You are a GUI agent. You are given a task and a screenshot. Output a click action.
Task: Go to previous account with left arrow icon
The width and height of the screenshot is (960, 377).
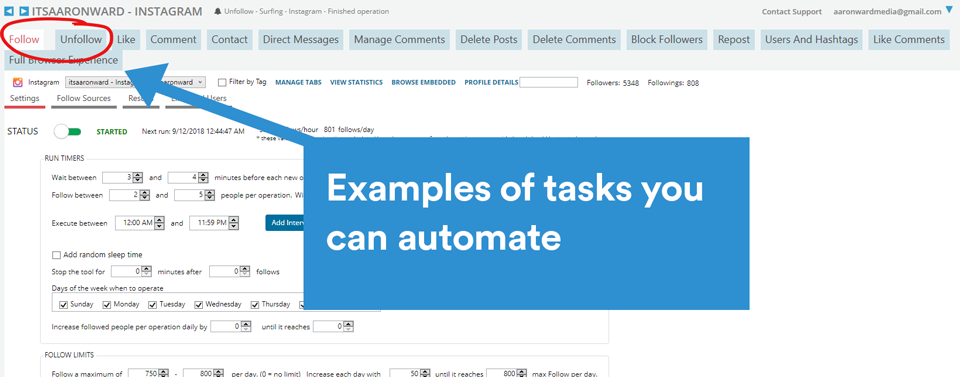(9, 11)
